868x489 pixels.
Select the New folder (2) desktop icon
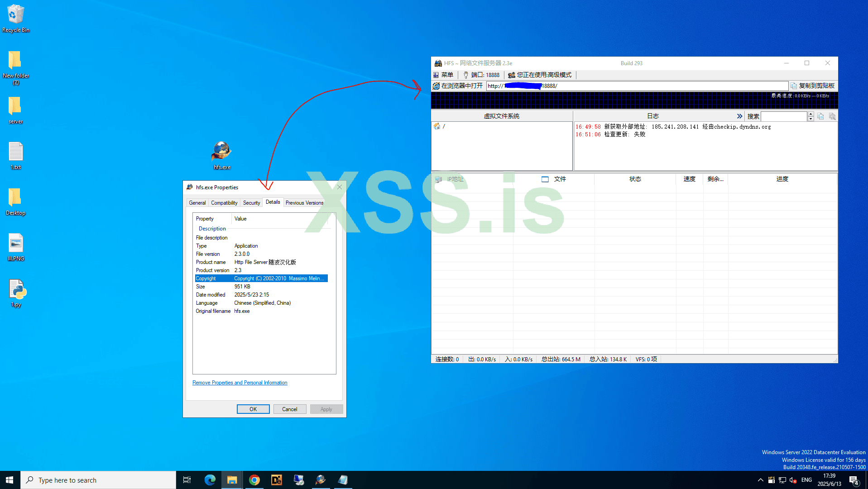click(16, 67)
